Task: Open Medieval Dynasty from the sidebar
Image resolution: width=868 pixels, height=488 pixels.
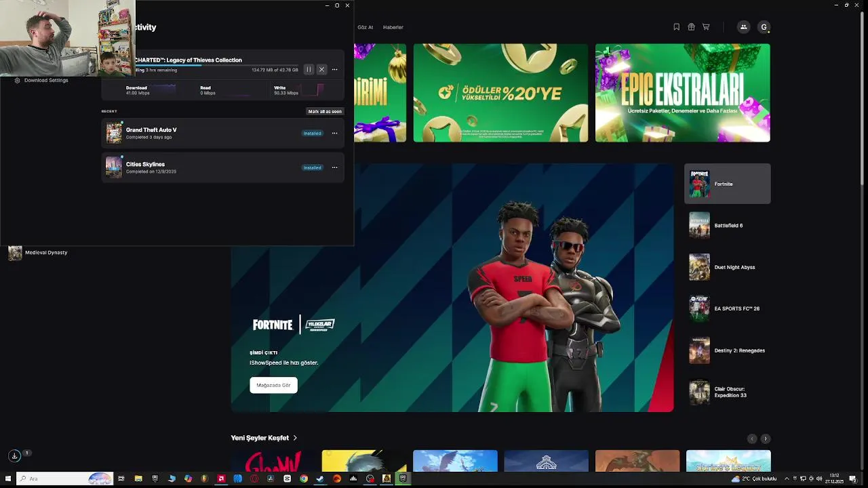Action: (37, 253)
